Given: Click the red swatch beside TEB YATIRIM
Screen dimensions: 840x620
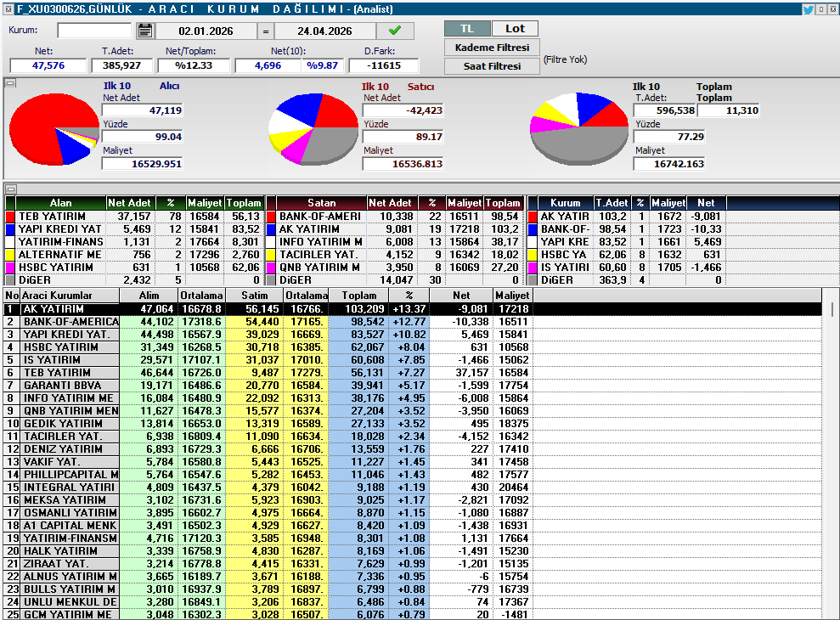Looking at the screenshot, I should click(9, 217).
